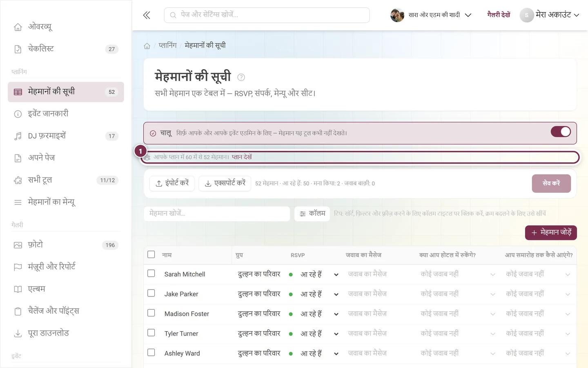588x368 pixels.
Task: Click the अपने पेज page icon
Action: pyautogui.click(x=18, y=158)
